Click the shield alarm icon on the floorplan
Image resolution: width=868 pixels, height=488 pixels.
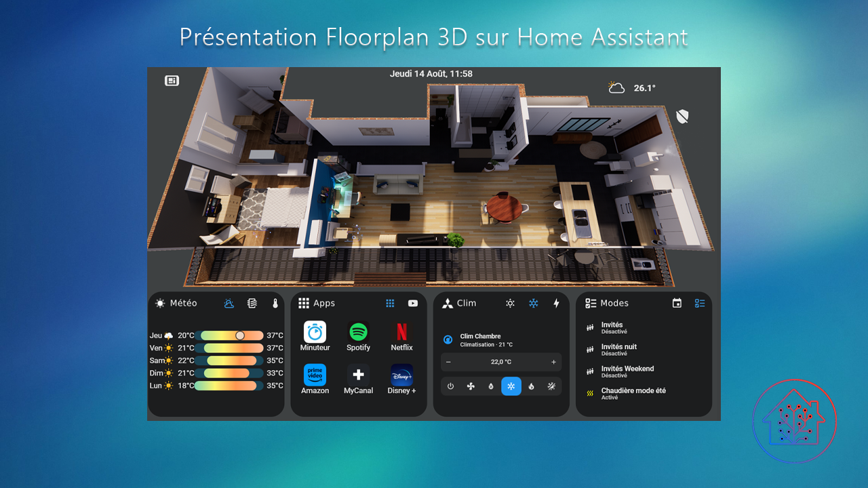click(x=682, y=117)
